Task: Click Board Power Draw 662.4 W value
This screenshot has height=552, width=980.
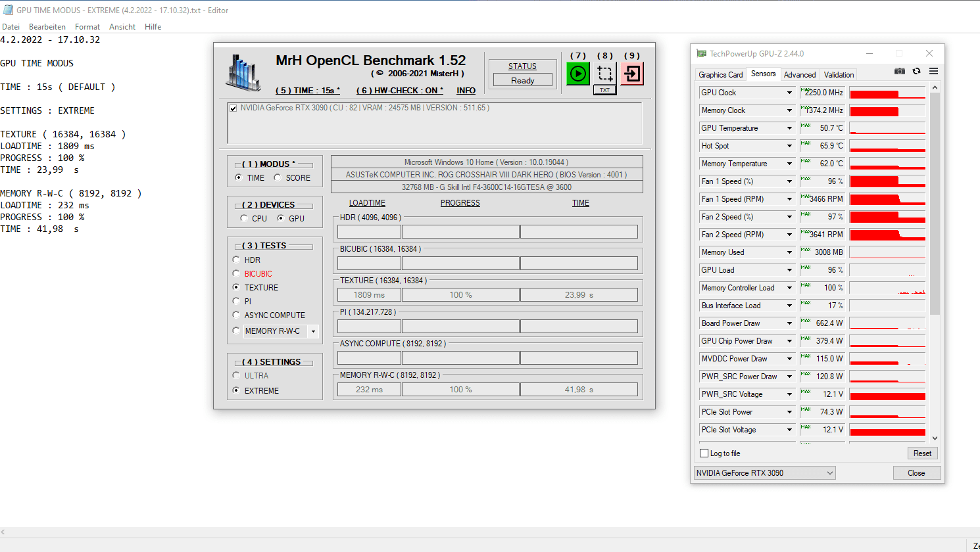Action: tap(822, 323)
